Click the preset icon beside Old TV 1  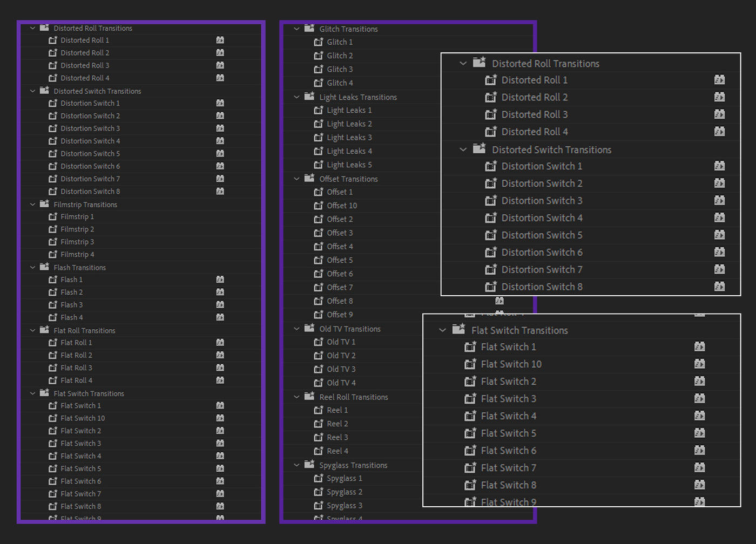319,342
